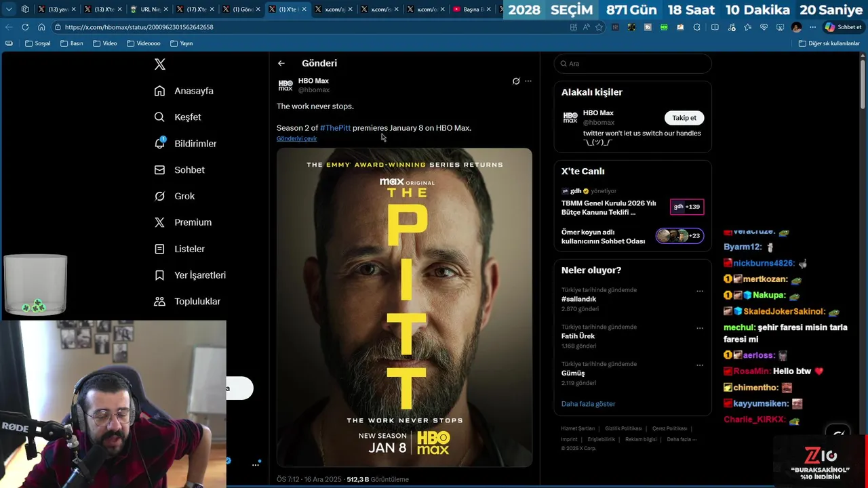Open the Basın bookmarks folder
The height and width of the screenshot is (488, 868).
pos(71,43)
